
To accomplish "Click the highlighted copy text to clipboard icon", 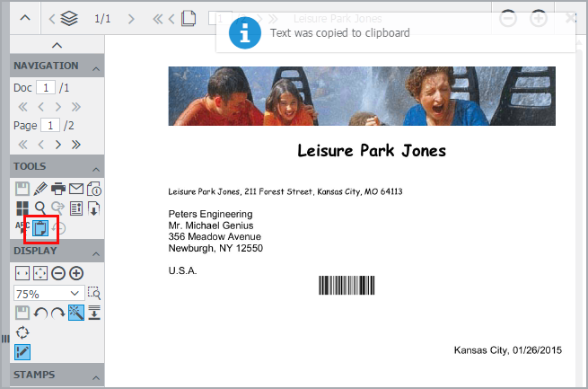I will click(x=41, y=229).
